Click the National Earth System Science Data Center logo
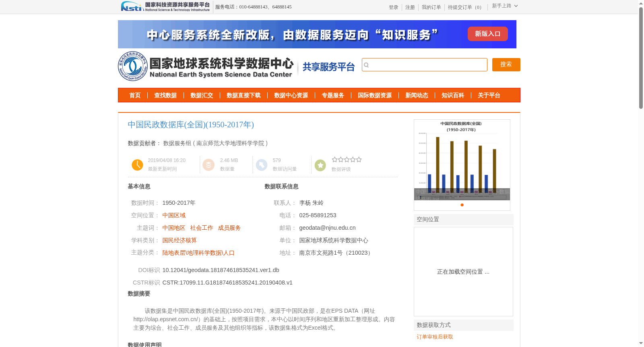 pos(206,66)
